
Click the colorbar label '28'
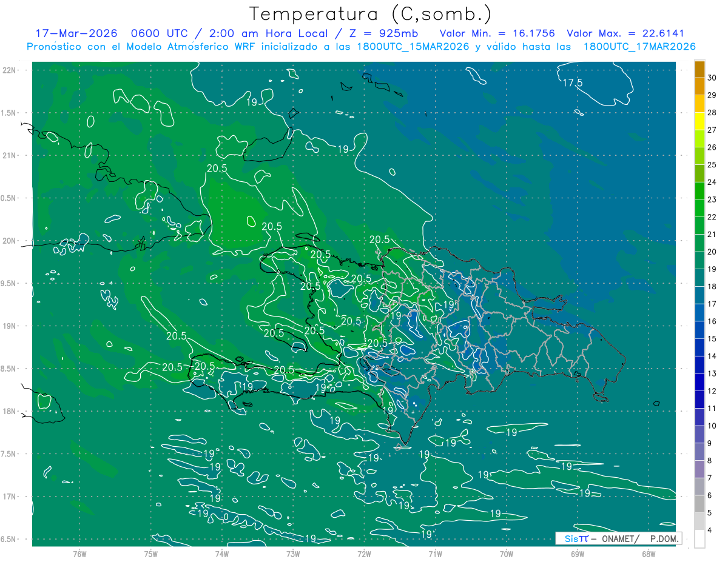[x=712, y=112]
